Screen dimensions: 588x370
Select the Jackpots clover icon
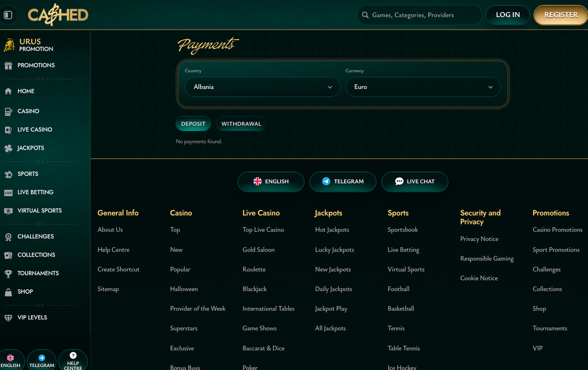pos(8,148)
